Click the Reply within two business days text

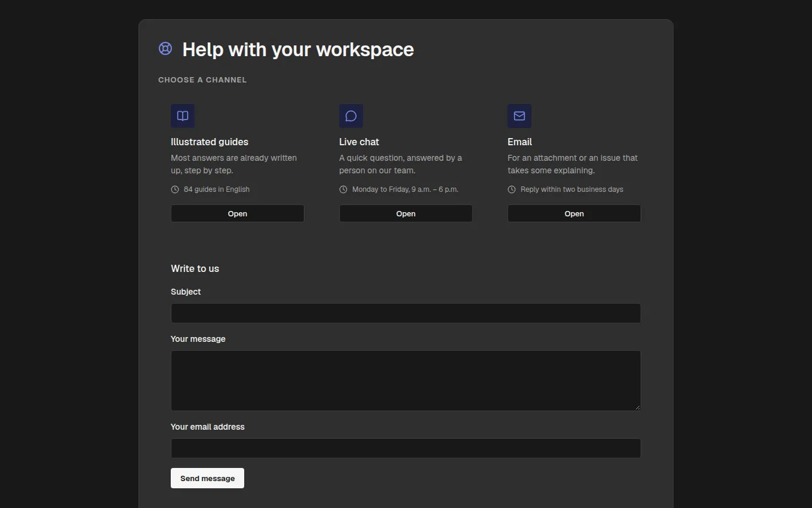(x=571, y=189)
